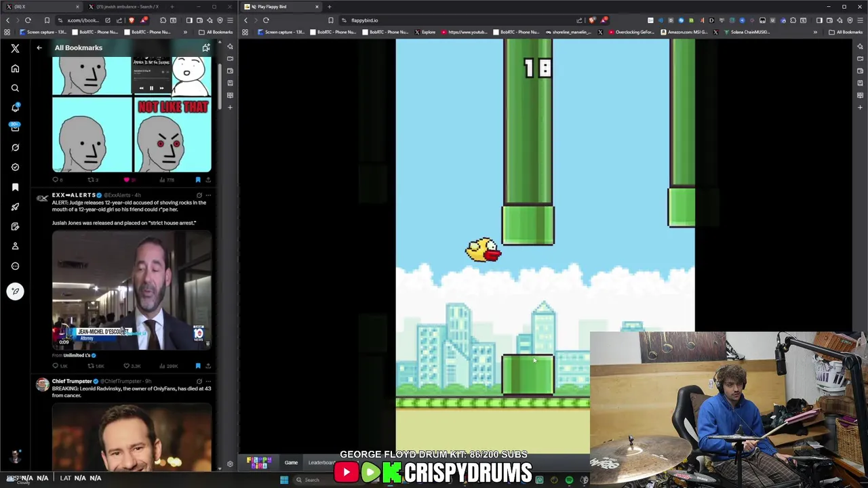Bookmark the flappybird.io page icon
Screen dimensions: 868x488
(331, 20)
